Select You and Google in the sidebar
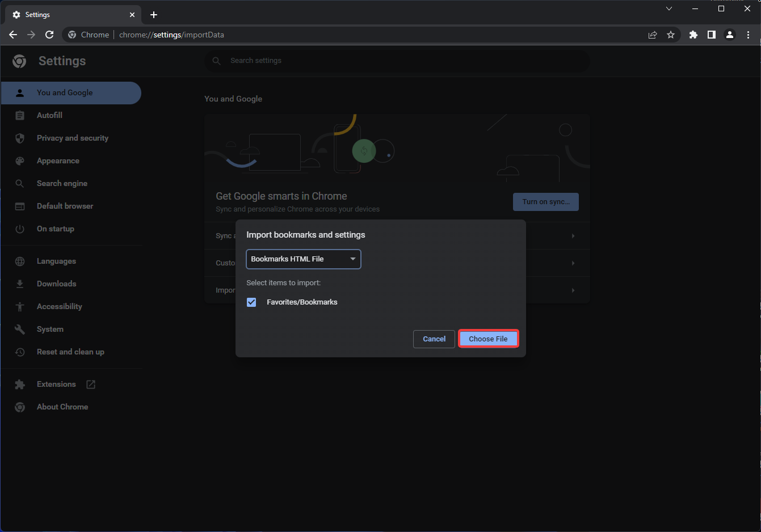The height and width of the screenshot is (532, 761). [x=71, y=92]
